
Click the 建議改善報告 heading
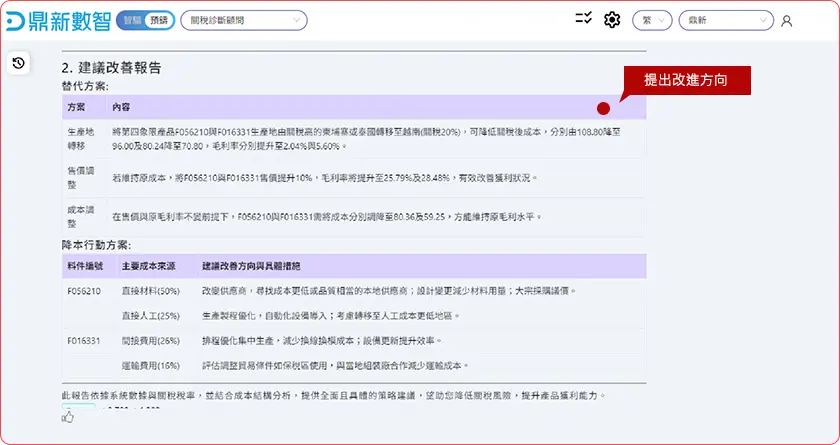click(111, 68)
